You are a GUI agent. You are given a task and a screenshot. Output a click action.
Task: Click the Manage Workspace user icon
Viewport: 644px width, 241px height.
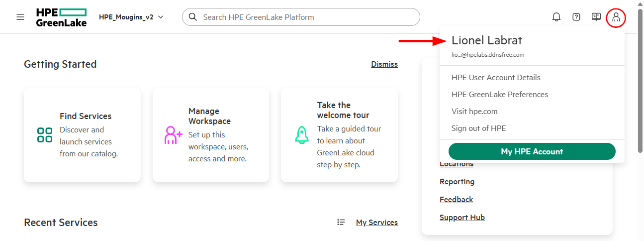[x=174, y=135]
